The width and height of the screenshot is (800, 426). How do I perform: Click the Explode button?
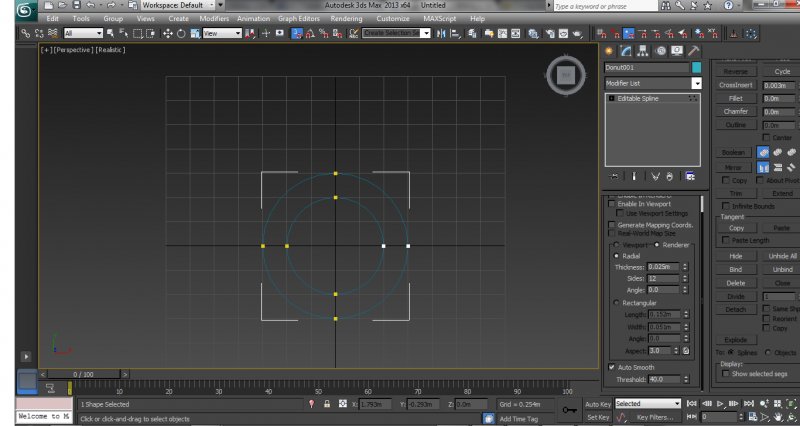(735, 339)
